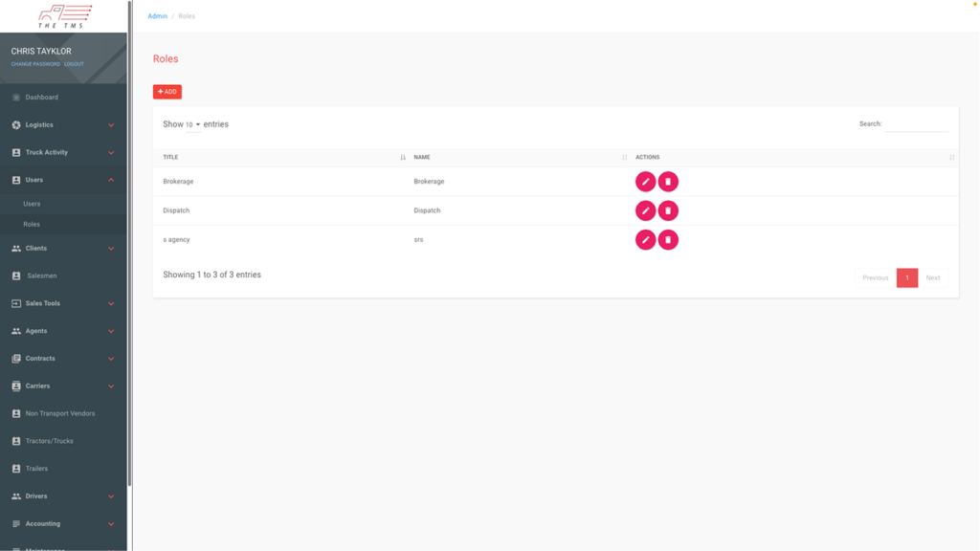The width and height of the screenshot is (980, 551).
Task: Open Dashboard from the sidebar
Action: coord(41,98)
